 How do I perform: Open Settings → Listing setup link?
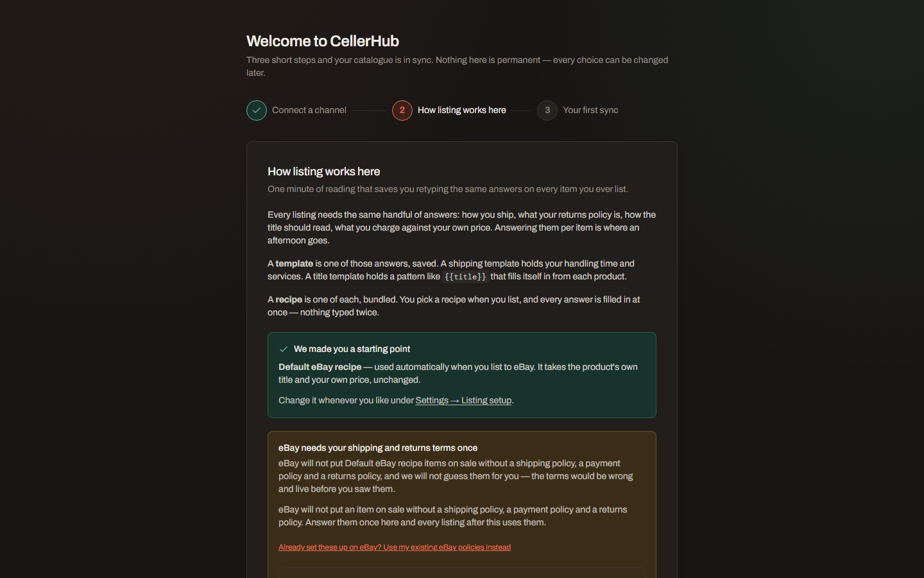[463, 401]
